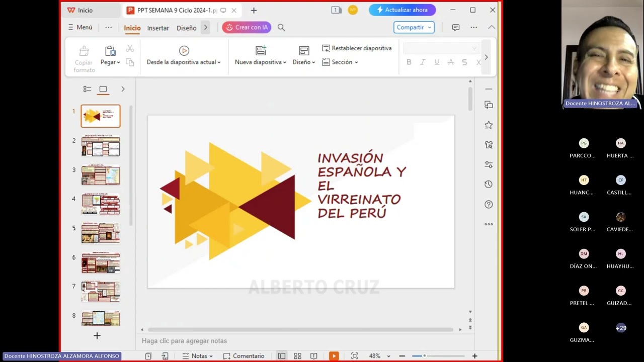Expand the slide panel view options arrow
The height and width of the screenshot is (362, 644).
pyautogui.click(x=123, y=89)
